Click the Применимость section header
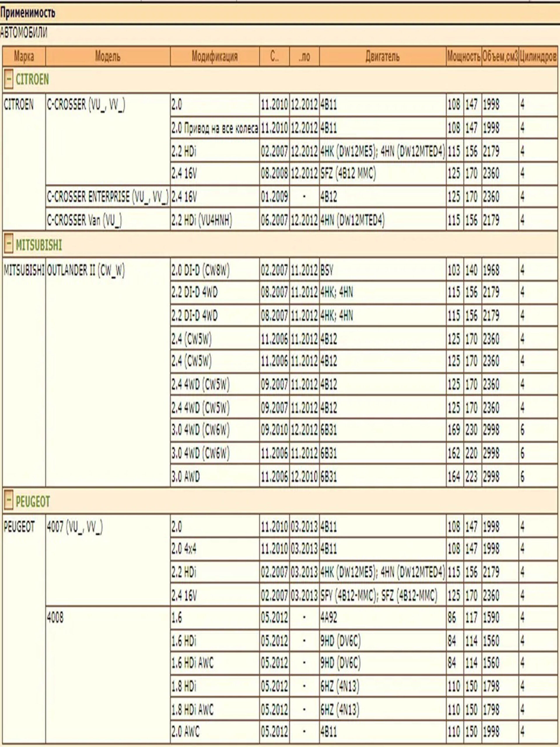The height and width of the screenshot is (747, 560). click(28, 13)
